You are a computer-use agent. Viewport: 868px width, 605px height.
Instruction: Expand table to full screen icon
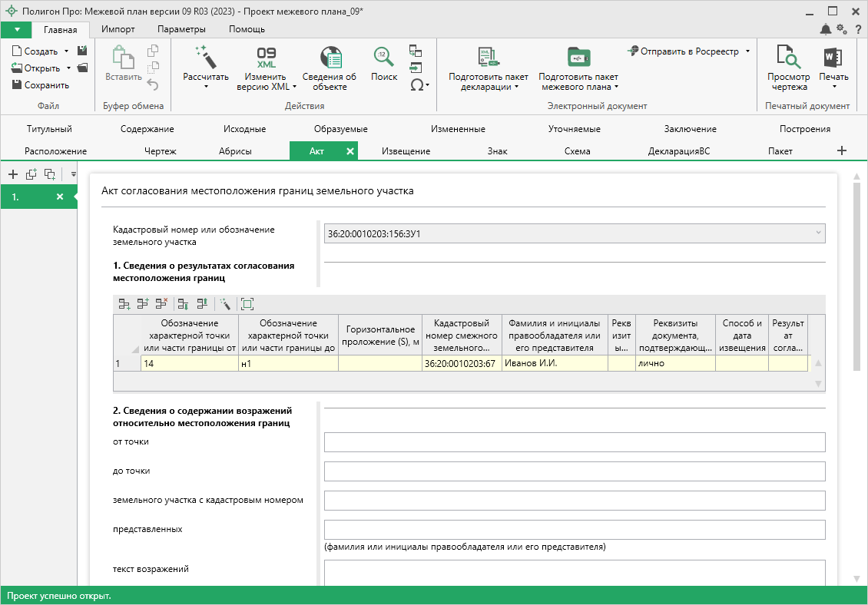(x=247, y=304)
